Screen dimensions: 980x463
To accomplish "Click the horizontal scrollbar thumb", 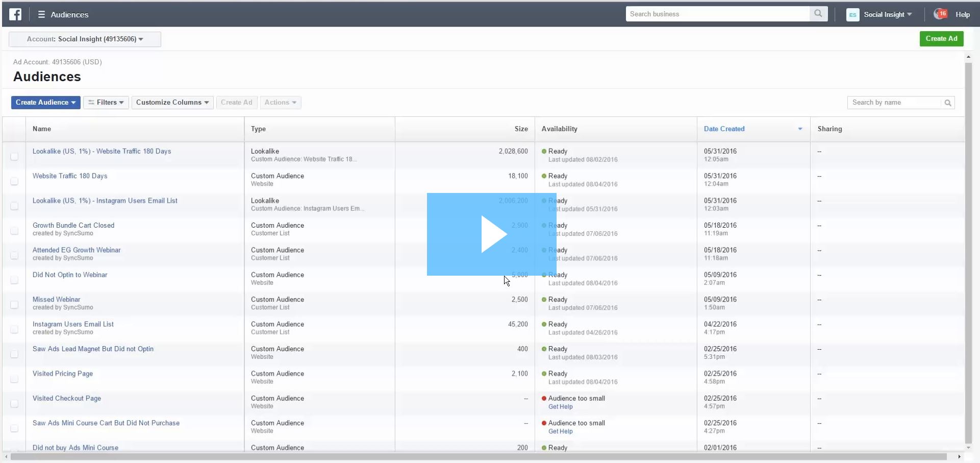I will (x=479, y=456).
